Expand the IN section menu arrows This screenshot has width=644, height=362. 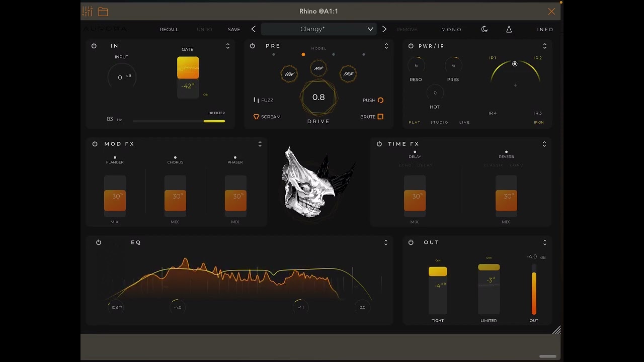point(228,46)
